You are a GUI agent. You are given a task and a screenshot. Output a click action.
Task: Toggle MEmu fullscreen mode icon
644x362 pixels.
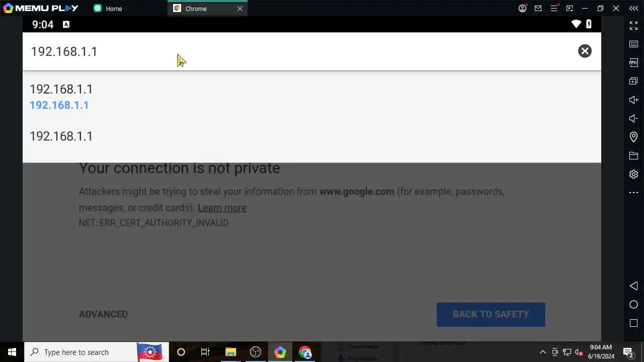coord(633,26)
